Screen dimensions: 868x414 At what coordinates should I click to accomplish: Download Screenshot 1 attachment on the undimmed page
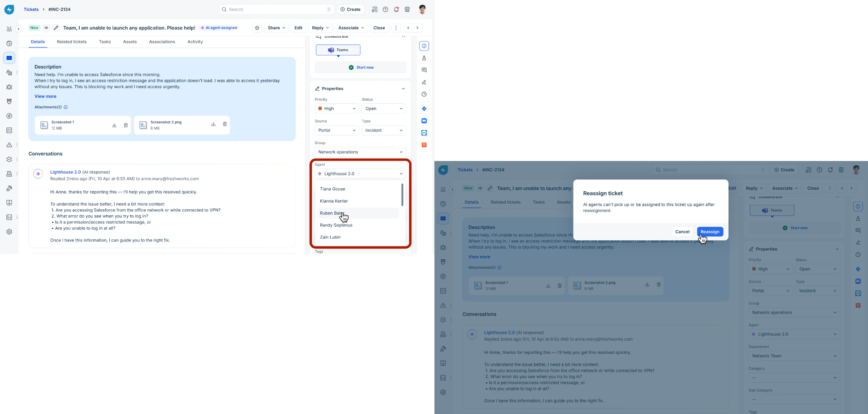click(114, 125)
